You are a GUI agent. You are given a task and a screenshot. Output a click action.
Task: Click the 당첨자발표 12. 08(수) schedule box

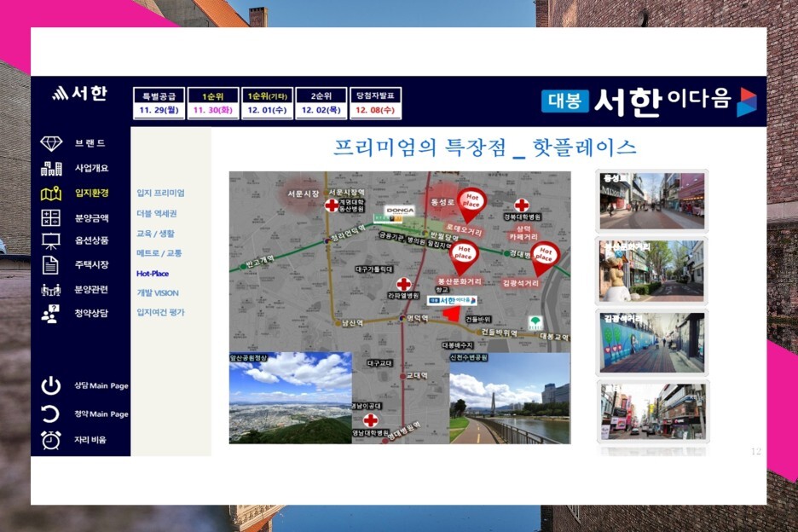coord(376,103)
